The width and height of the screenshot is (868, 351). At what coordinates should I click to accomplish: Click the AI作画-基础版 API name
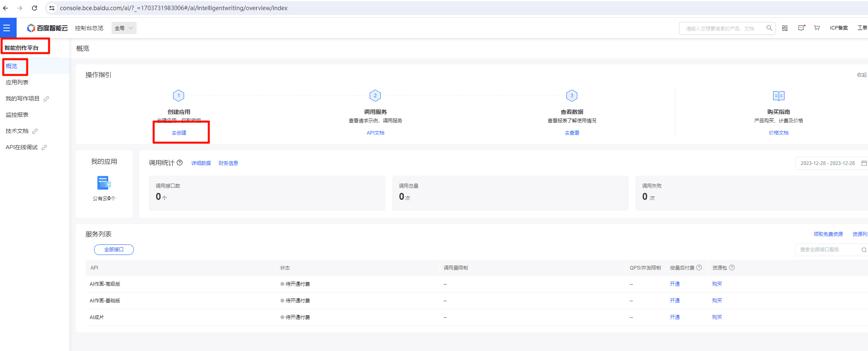pos(105,300)
